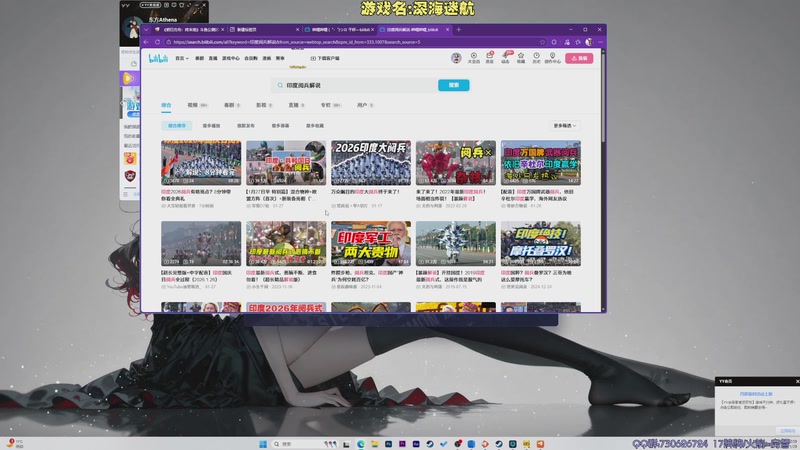This screenshot has height=450, width=800.
Task: Expand the 更多筛选 filter dropdown
Action: coord(565,126)
